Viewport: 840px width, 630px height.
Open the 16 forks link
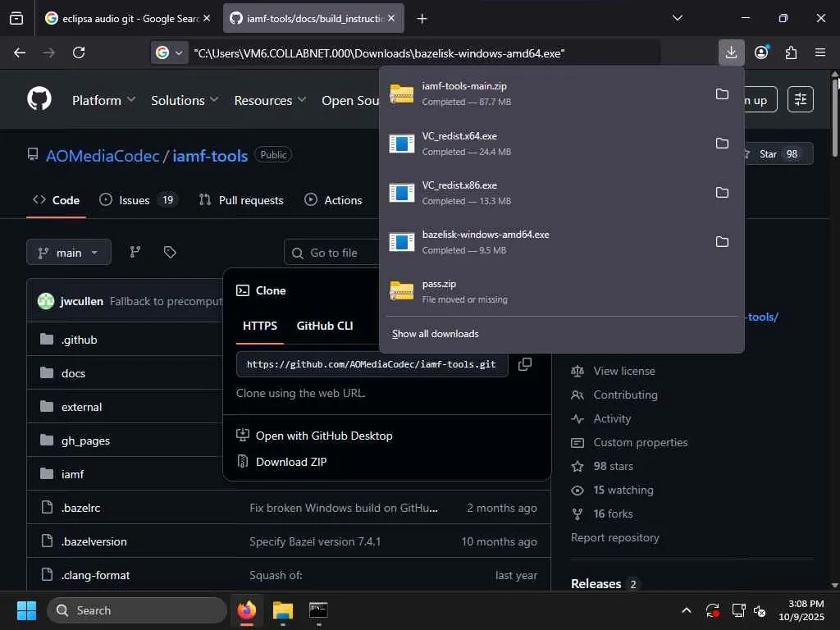tap(613, 514)
